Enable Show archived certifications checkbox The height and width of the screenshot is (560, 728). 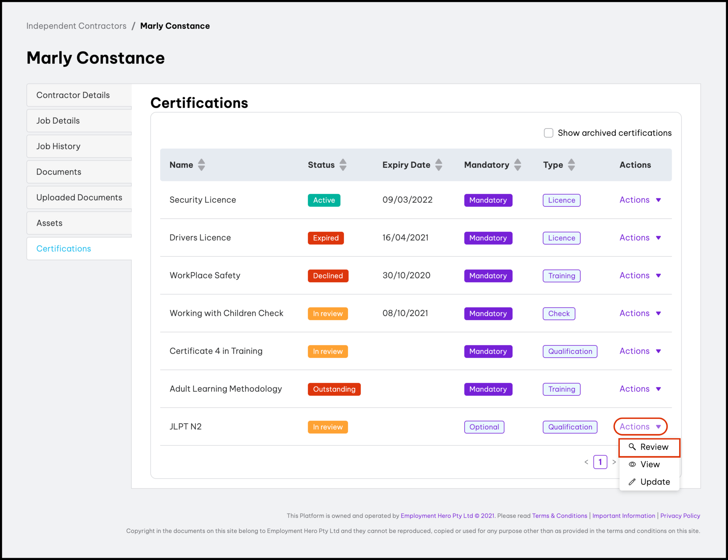pos(548,133)
